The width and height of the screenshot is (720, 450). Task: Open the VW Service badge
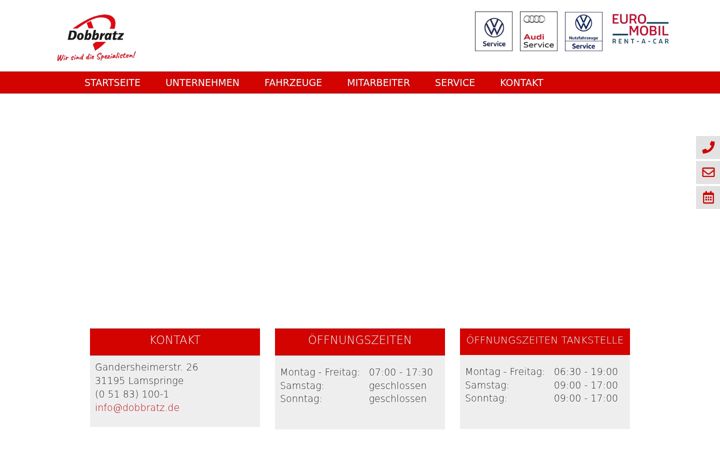click(x=494, y=31)
